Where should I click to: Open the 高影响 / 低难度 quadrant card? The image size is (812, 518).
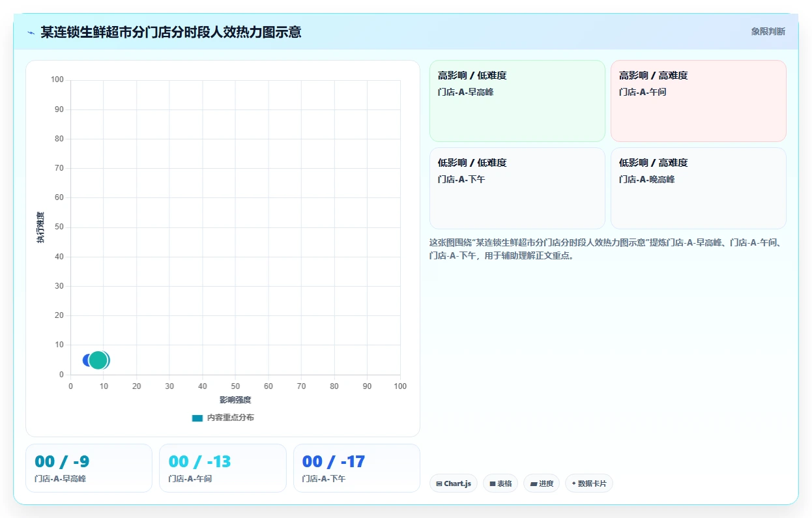(517, 101)
